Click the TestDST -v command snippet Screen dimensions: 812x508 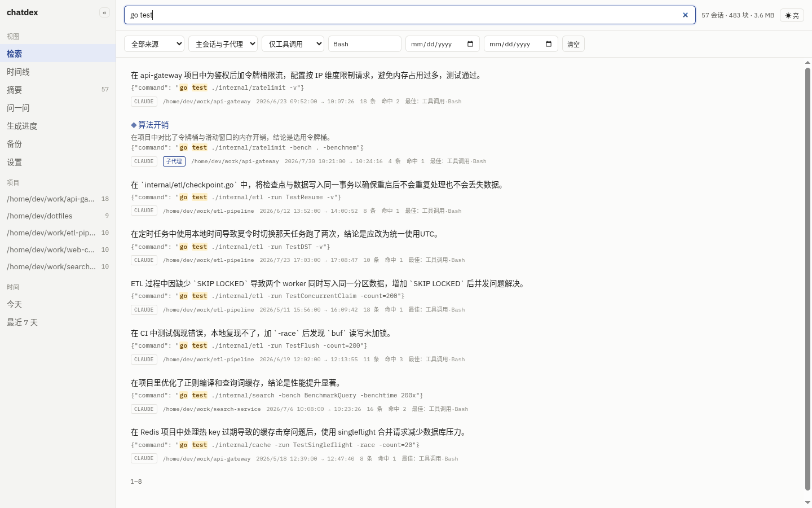click(231, 247)
